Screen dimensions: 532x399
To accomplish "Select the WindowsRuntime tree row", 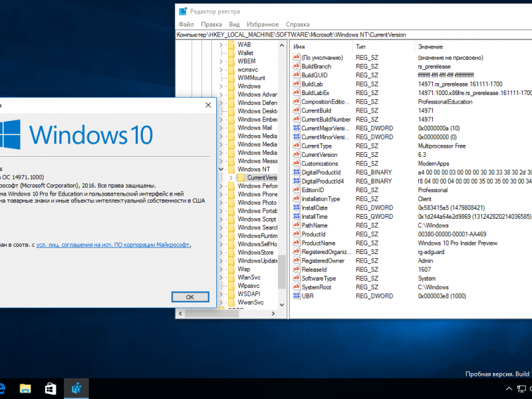I will [257, 236].
